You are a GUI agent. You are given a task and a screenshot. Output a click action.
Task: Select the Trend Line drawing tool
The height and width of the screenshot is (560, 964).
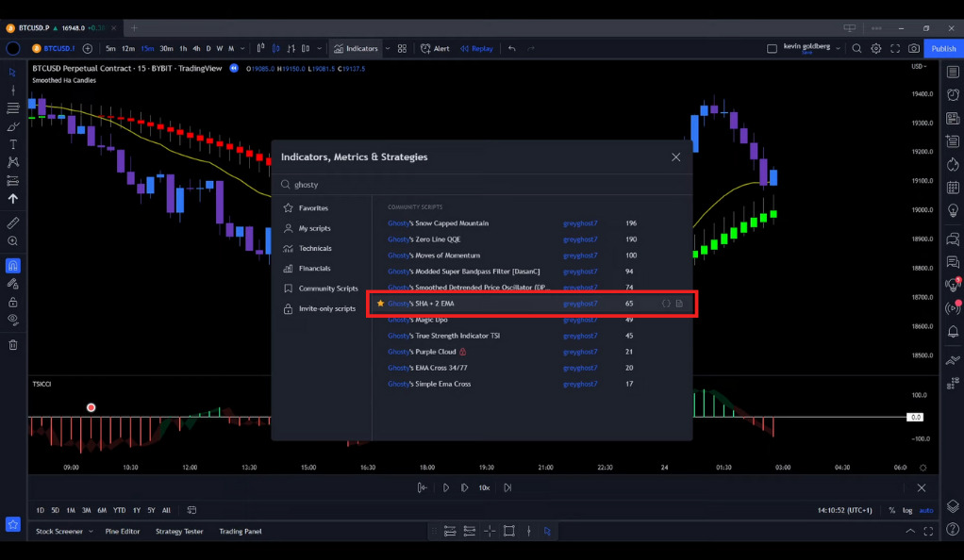[13, 91]
